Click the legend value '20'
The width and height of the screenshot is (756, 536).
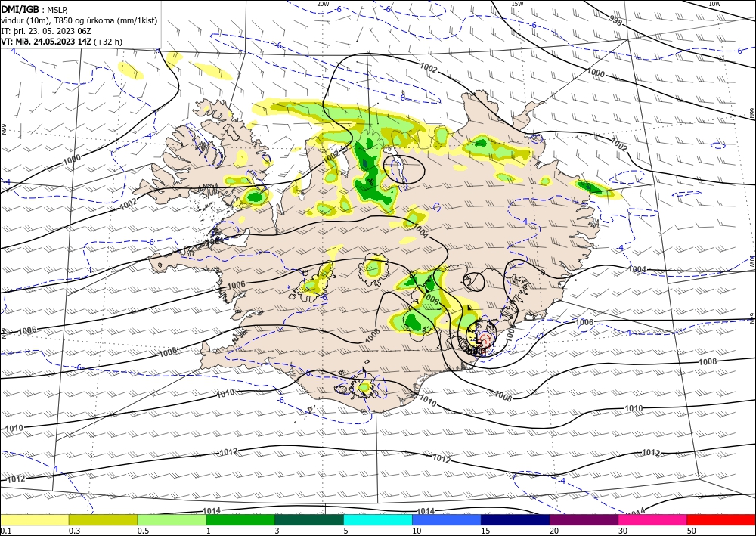pos(554,531)
